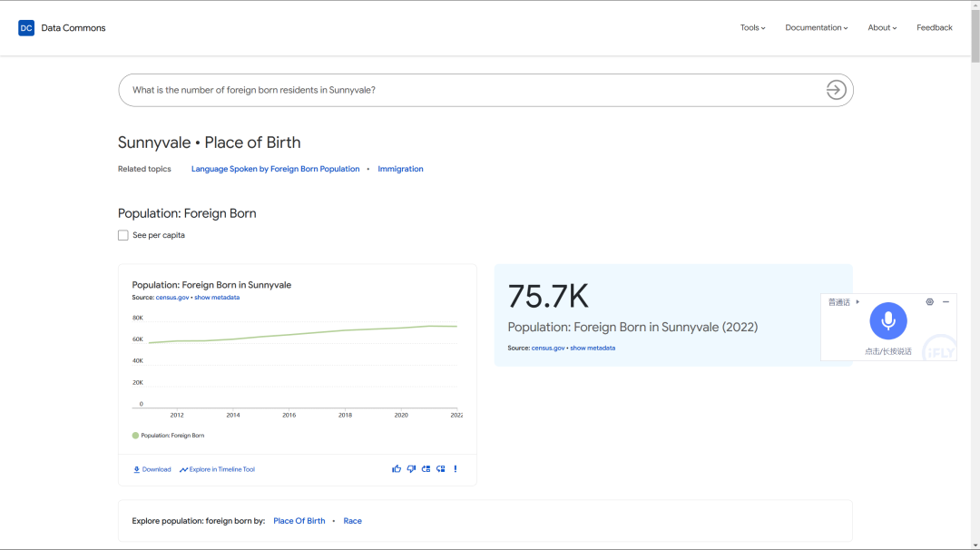Download the foreign born chart data

(152, 469)
